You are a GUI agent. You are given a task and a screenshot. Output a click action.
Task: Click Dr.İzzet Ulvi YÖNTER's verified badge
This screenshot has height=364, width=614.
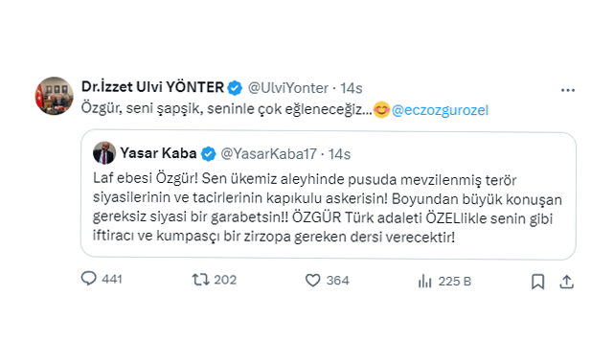(x=235, y=88)
